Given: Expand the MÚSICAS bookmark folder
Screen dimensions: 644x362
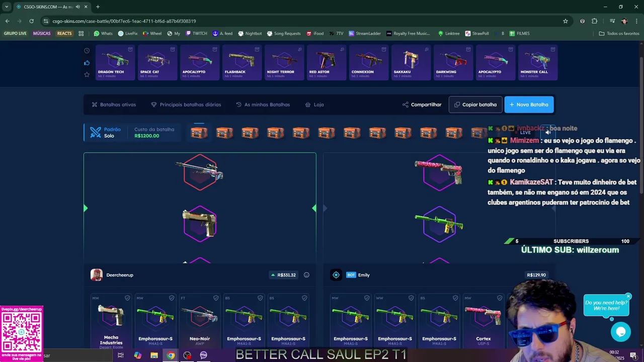Looking at the screenshot, I should click(x=42, y=34).
